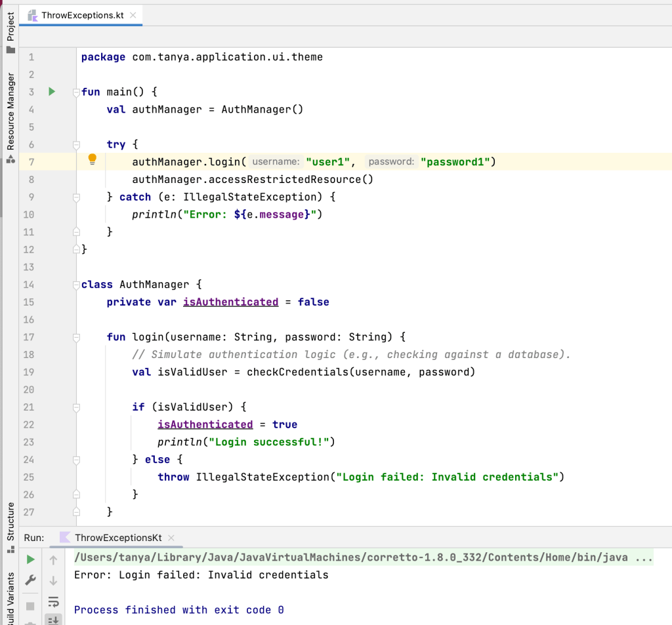Close the ThrowExceptionsKt run tab

(x=171, y=538)
